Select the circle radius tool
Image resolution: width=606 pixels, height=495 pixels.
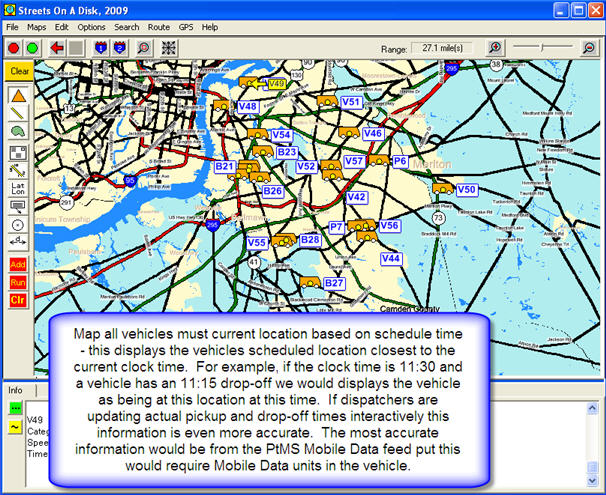point(18,225)
